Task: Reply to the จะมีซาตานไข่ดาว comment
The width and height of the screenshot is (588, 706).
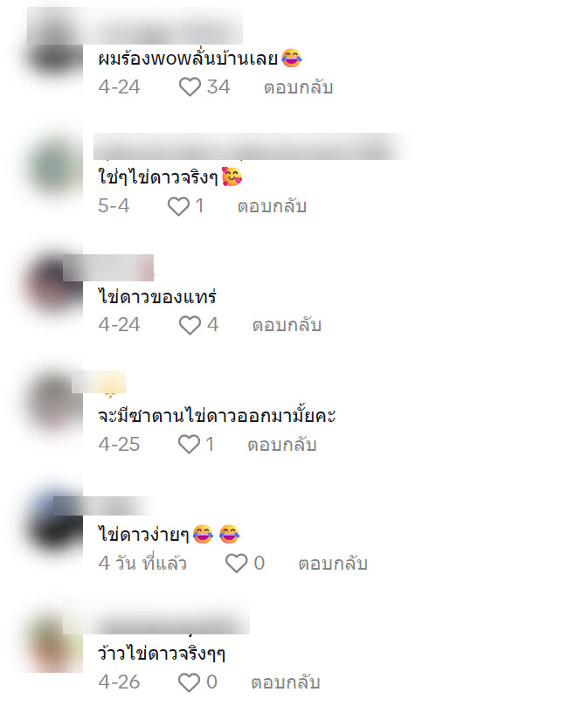Action: [282, 445]
